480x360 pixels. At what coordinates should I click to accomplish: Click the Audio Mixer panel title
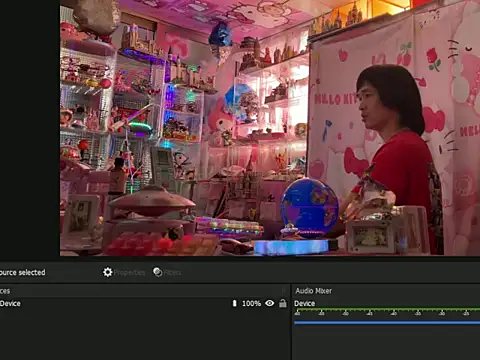pos(313,291)
